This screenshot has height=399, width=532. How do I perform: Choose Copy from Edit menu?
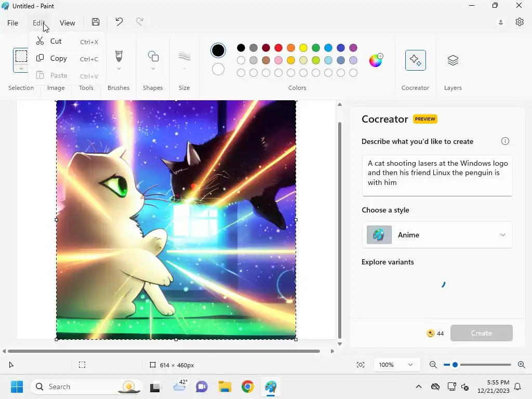[67, 58]
